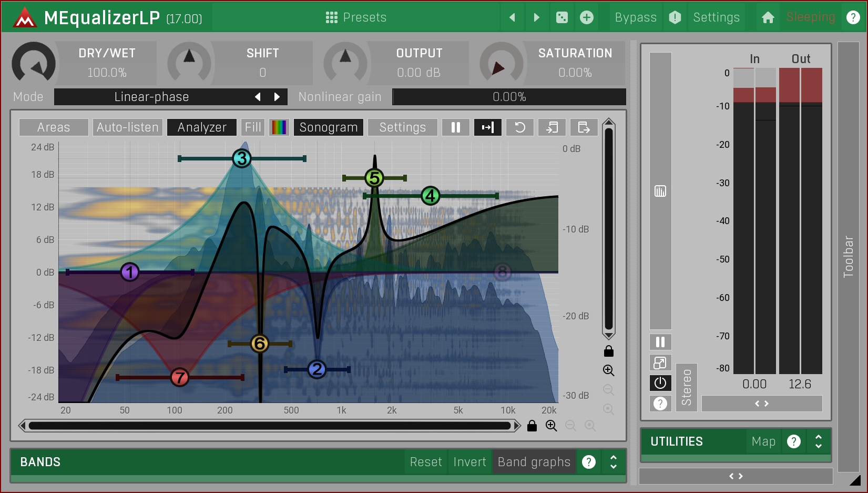This screenshot has width=868, height=493.
Task: Toggle the Analyzer display
Action: [202, 127]
